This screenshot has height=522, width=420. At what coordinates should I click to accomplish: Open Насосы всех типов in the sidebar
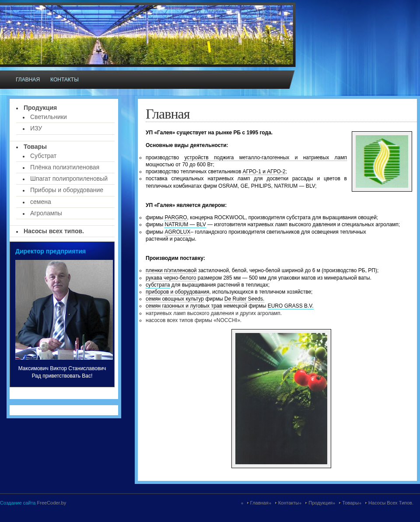53,231
